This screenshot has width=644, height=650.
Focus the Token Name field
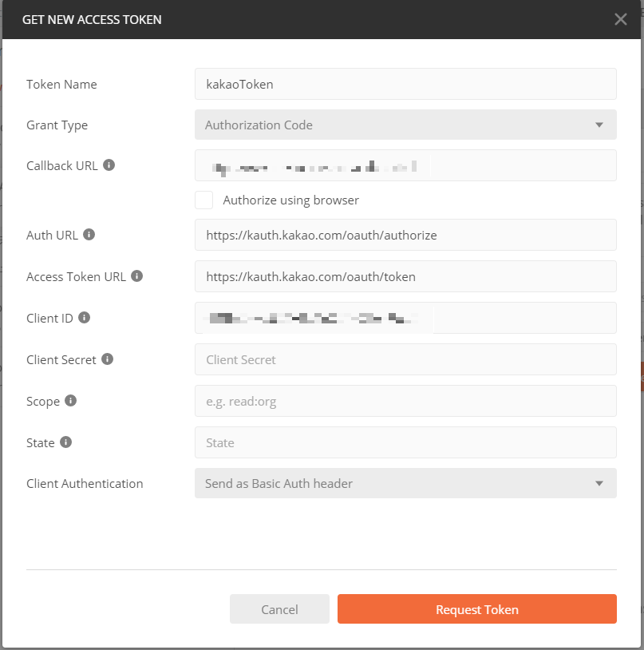405,84
